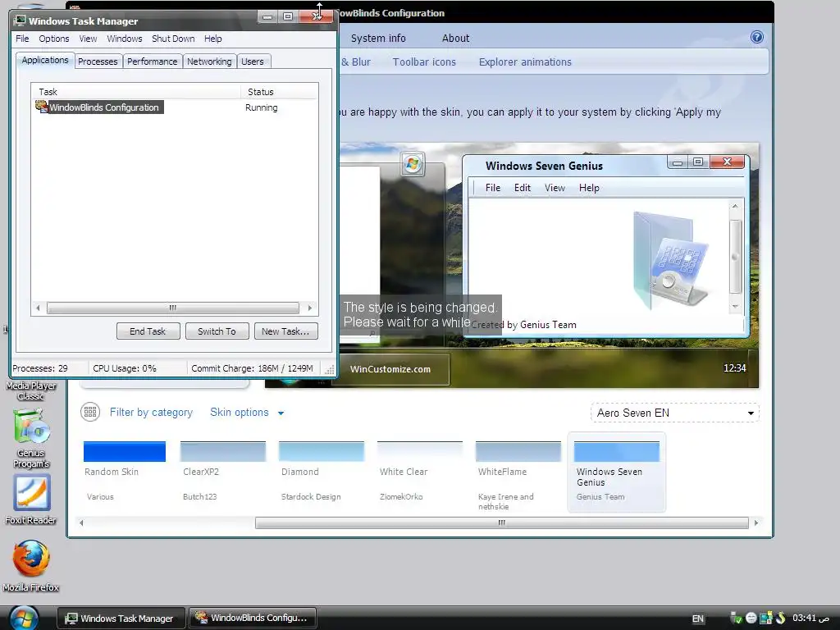This screenshot has height=630, width=840.
Task: Open the About tab in WindowBlinds
Action: point(455,38)
